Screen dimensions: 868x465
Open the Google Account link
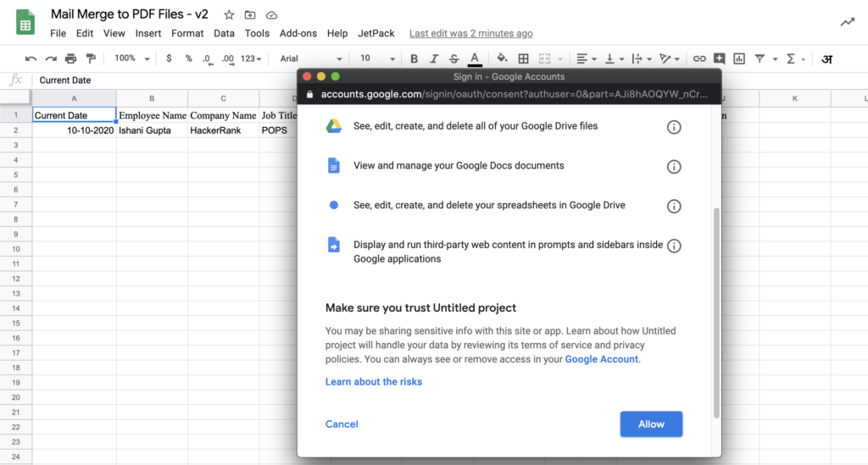[602, 359]
